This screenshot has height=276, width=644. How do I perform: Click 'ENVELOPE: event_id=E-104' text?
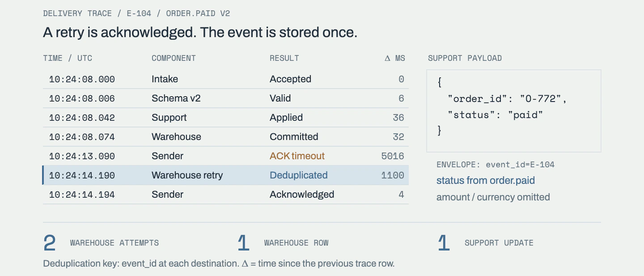pos(496,165)
